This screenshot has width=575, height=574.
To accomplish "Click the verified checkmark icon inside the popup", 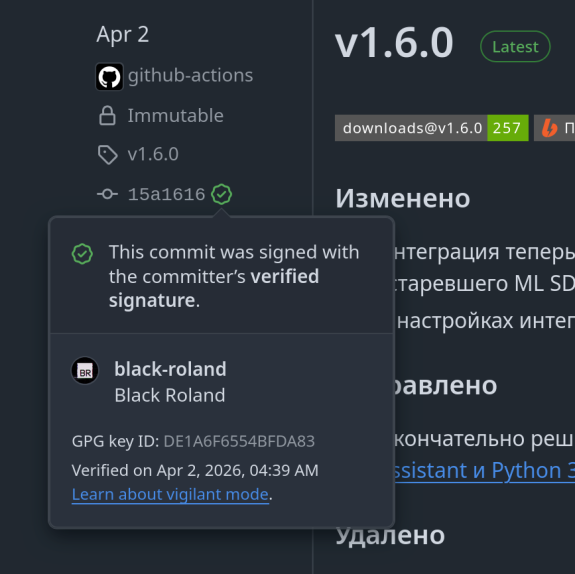I will coord(82,254).
